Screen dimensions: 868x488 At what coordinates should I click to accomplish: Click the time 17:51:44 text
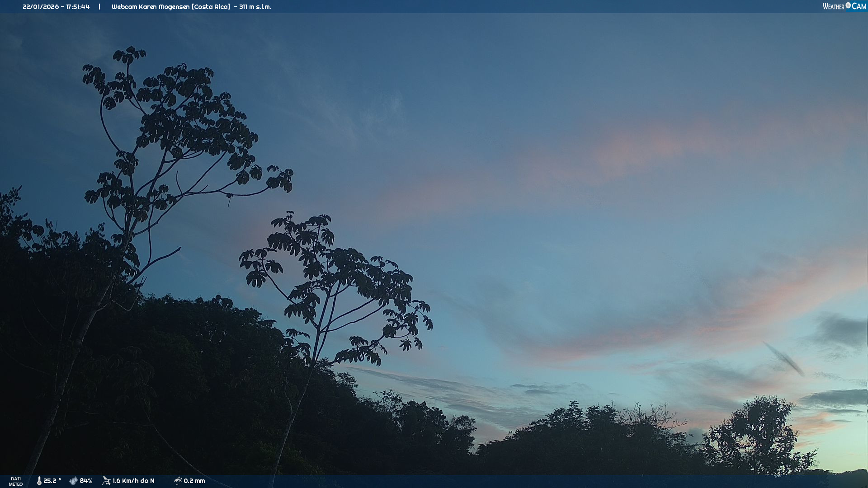coord(78,7)
